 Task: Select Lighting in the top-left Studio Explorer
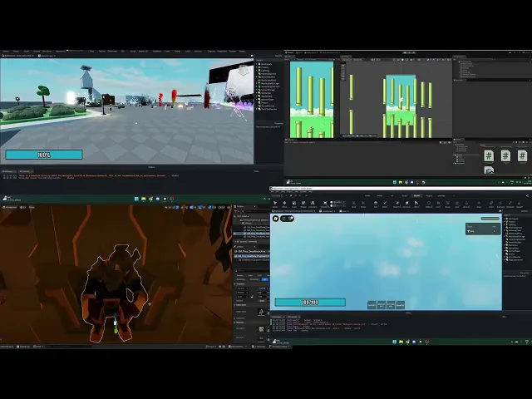point(264,71)
